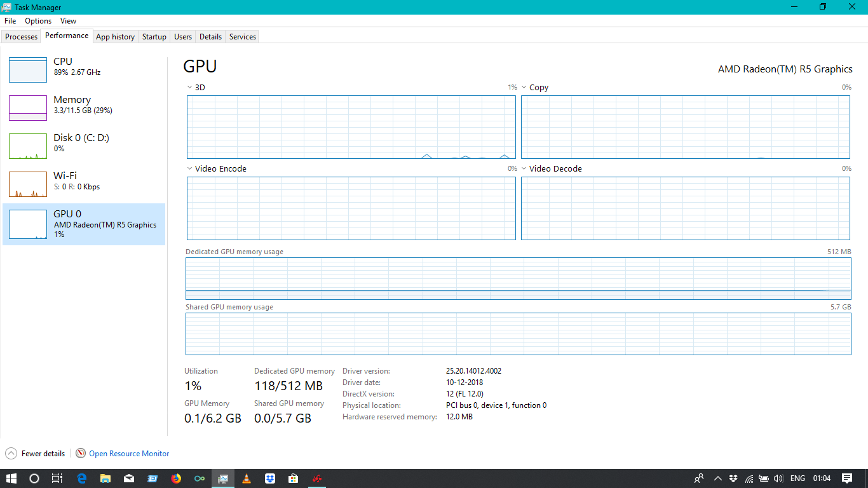Image resolution: width=868 pixels, height=488 pixels.
Task: Open the Options menu
Action: click(x=38, y=21)
